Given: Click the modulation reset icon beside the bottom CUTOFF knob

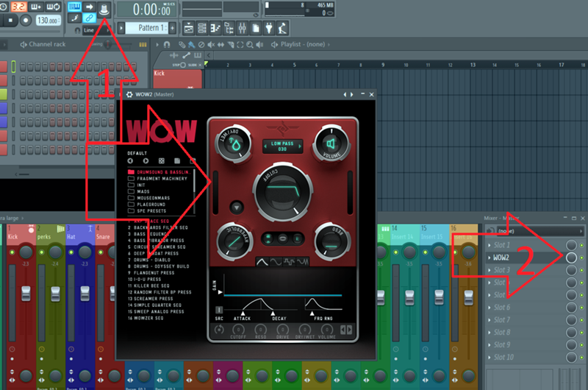Looking at the screenshot, I should tap(219, 330).
